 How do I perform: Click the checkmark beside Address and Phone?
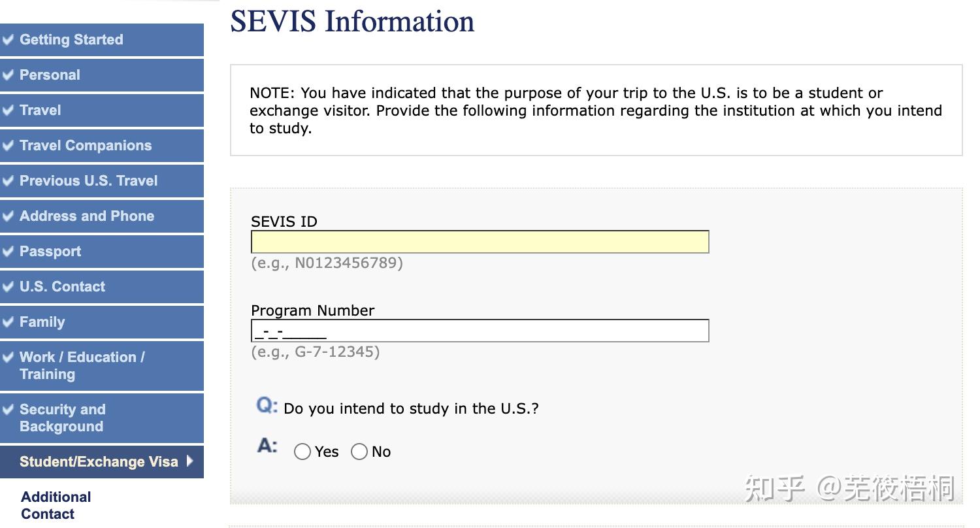tap(8, 216)
